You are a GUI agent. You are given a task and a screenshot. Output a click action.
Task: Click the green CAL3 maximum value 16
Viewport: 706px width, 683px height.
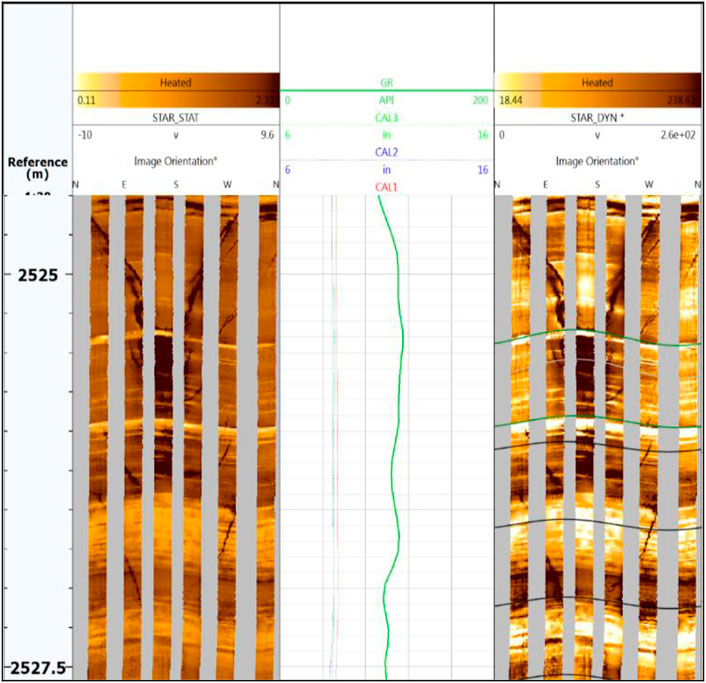[483, 135]
